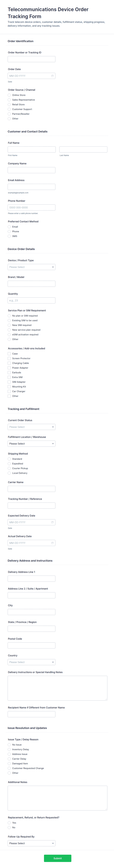Screen dimensions: 114x868
Task: Click the Order Number or Tracking ID field
Action: (31, 59)
